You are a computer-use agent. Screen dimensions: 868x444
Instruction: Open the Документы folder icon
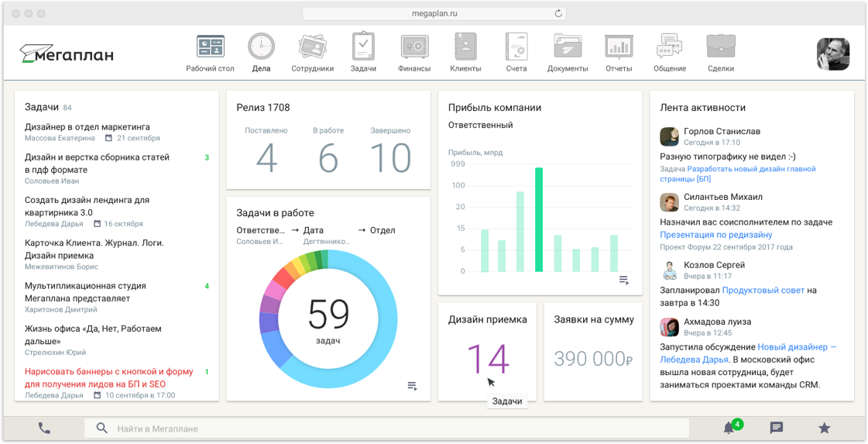click(568, 47)
